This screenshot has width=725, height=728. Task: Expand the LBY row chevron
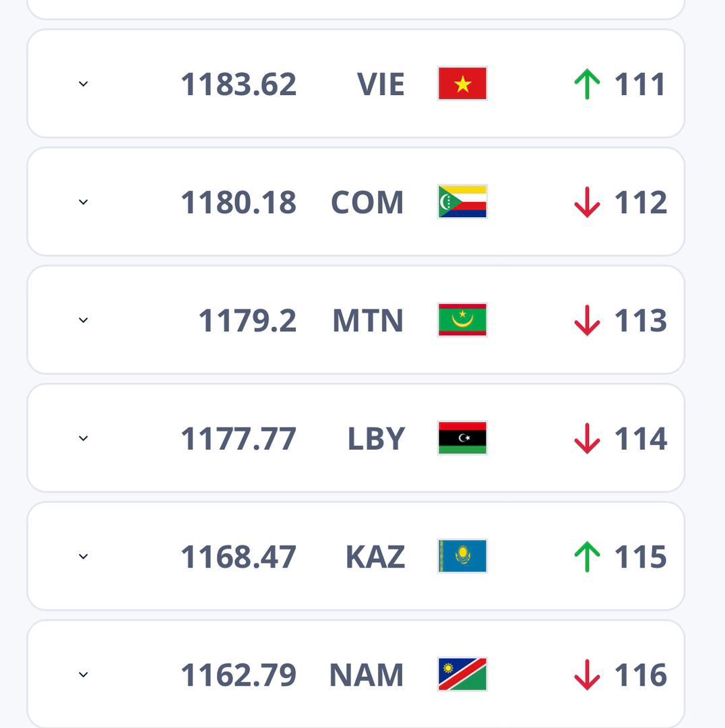tap(84, 439)
